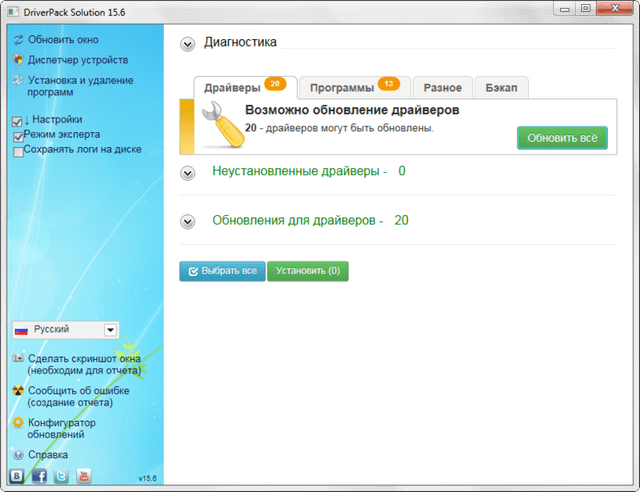This screenshot has height=492, width=640.
Task: Open the YouTube social icon
Action: 84,476
